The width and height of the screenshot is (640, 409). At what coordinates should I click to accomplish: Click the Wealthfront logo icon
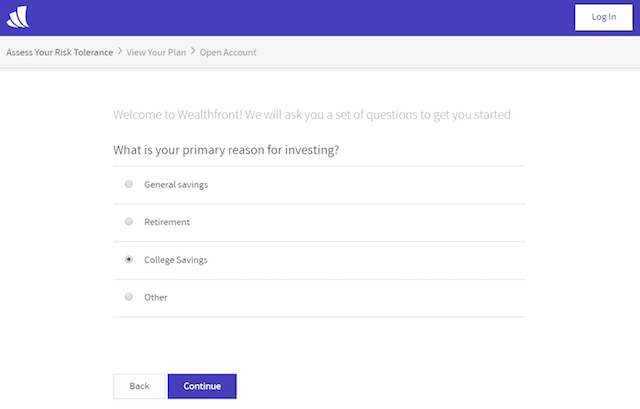point(18,17)
